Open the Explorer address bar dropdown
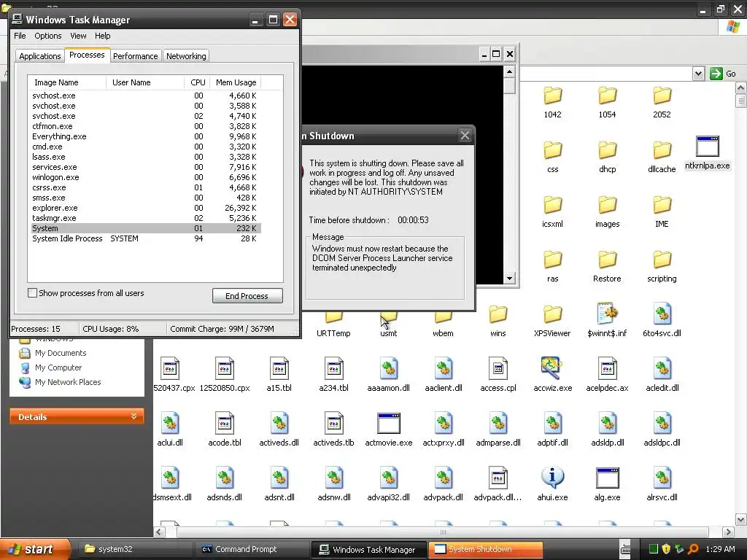Screen dimensions: 747x560 click(x=698, y=74)
